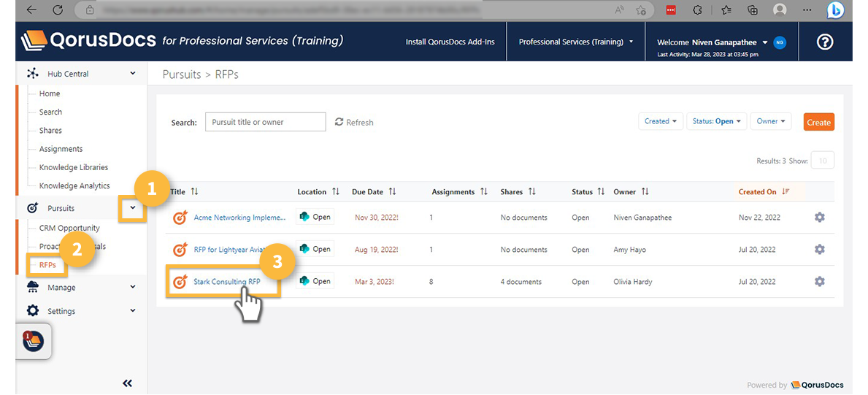This screenshot has height=395, width=868.
Task: Click the pursuit search input field
Action: click(x=265, y=122)
